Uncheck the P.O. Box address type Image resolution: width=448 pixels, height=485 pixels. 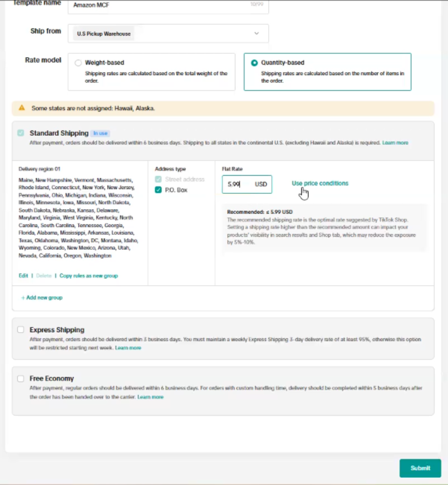click(x=158, y=190)
